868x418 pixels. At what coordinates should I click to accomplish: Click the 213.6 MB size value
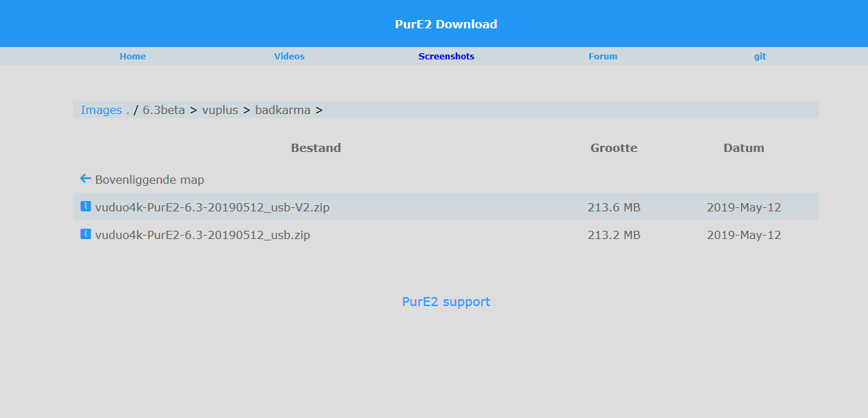point(614,207)
